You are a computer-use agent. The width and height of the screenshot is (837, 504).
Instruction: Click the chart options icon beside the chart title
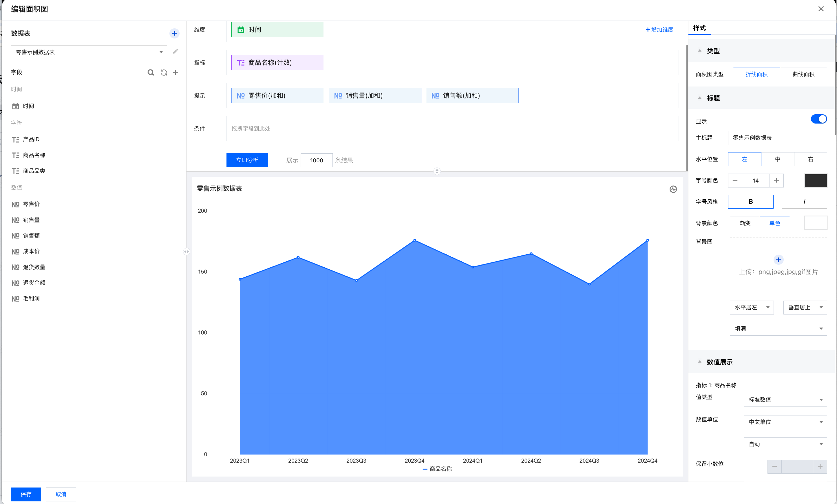click(x=673, y=189)
